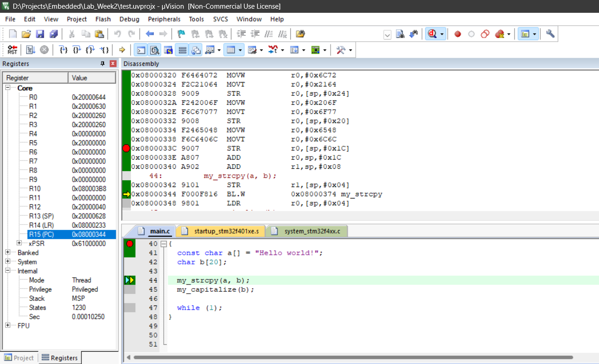Open the Configuration wrench icon

coord(551,34)
